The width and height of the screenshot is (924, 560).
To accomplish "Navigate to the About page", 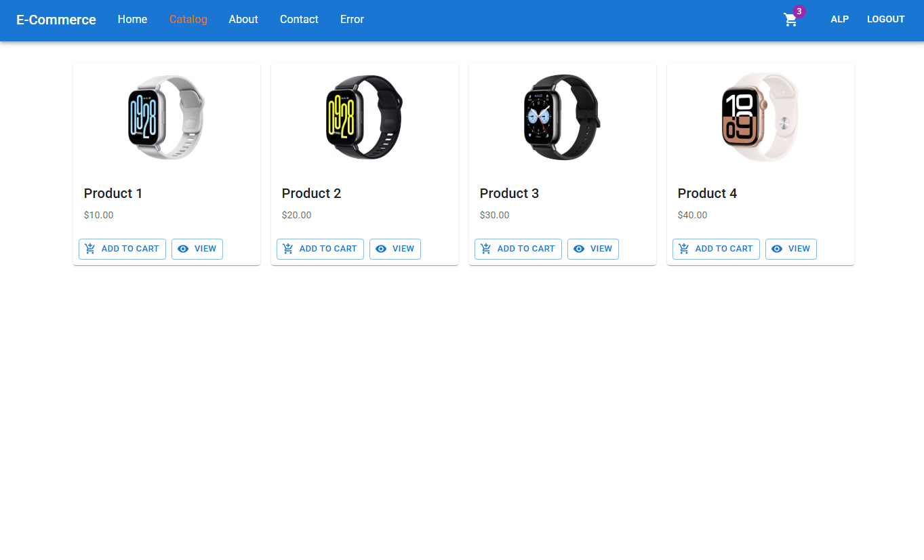I will pyautogui.click(x=243, y=20).
